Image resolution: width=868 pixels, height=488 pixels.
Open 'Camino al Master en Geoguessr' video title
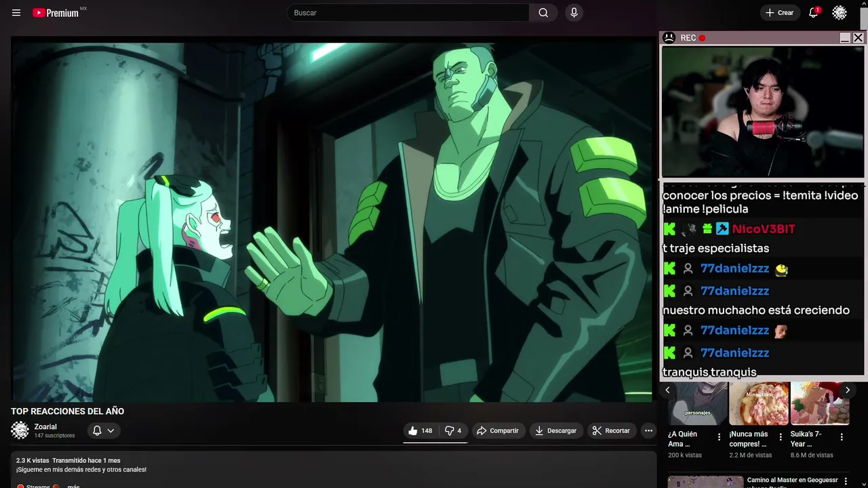793,482
